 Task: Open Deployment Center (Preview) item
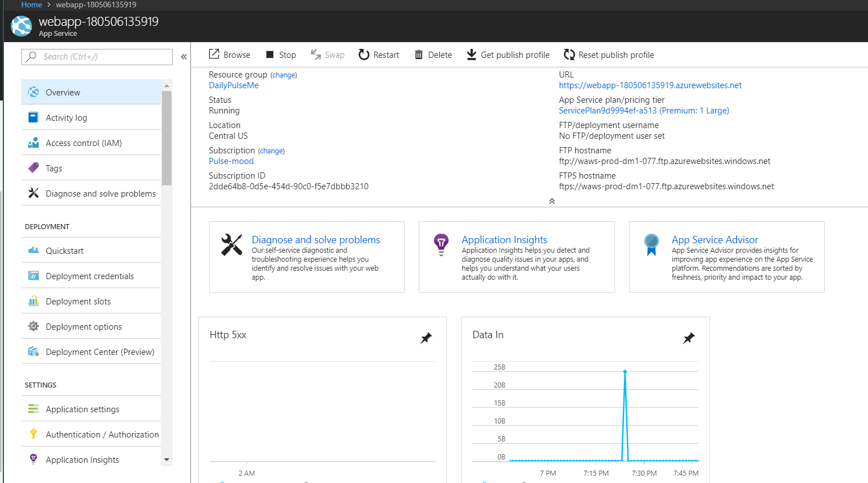coord(91,352)
